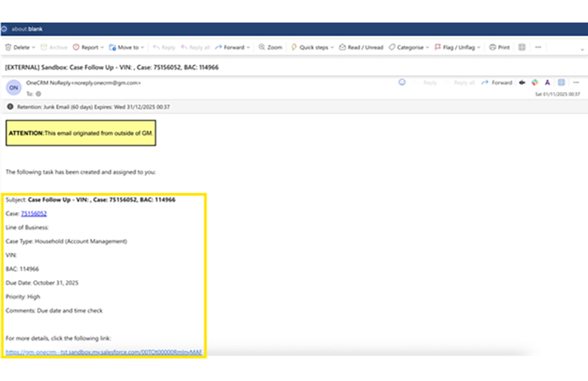Expand the Quick steps menu
The width and height of the screenshot is (588, 381).
(311, 48)
